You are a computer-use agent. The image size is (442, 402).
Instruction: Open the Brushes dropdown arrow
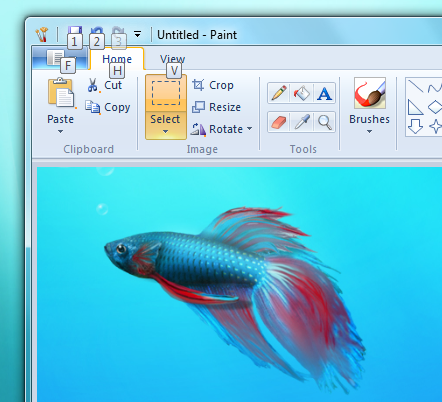tap(369, 131)
